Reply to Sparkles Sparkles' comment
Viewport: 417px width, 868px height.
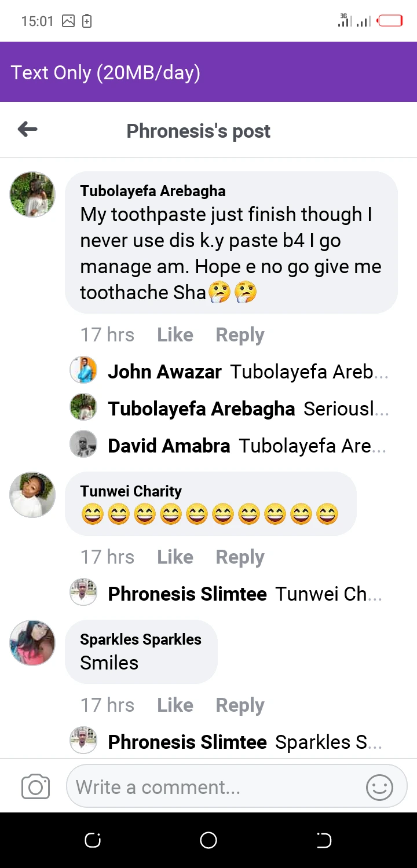coord(240,705)
